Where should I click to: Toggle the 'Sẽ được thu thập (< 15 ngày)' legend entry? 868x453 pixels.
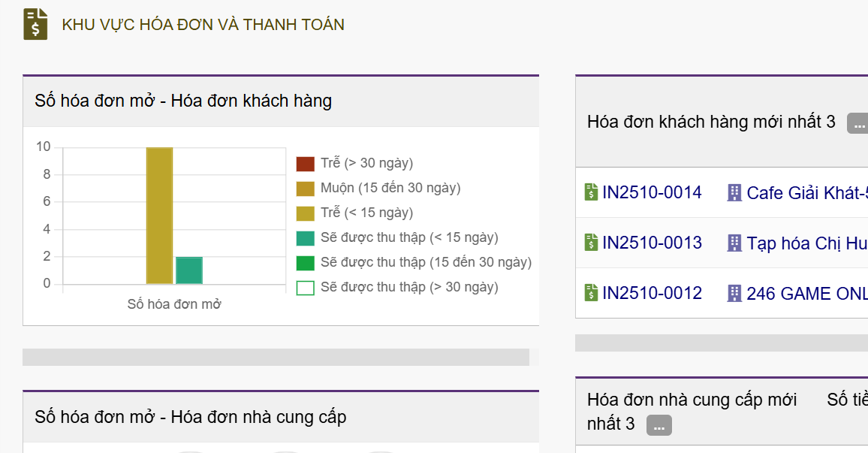408,237
